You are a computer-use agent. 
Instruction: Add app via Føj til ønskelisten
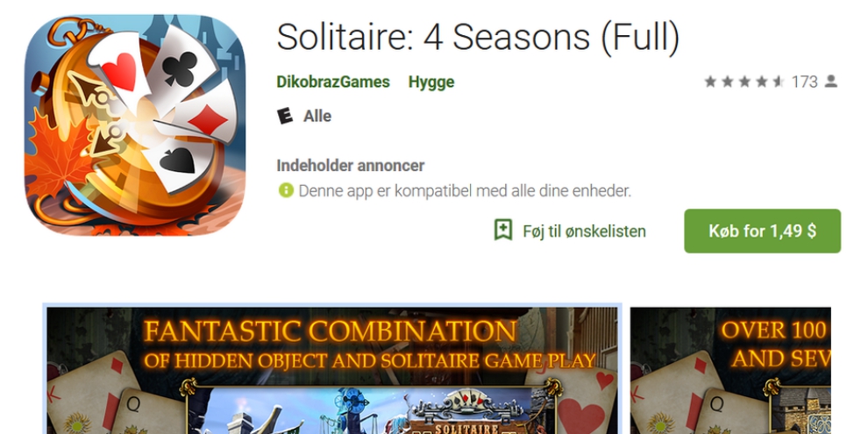584,231
